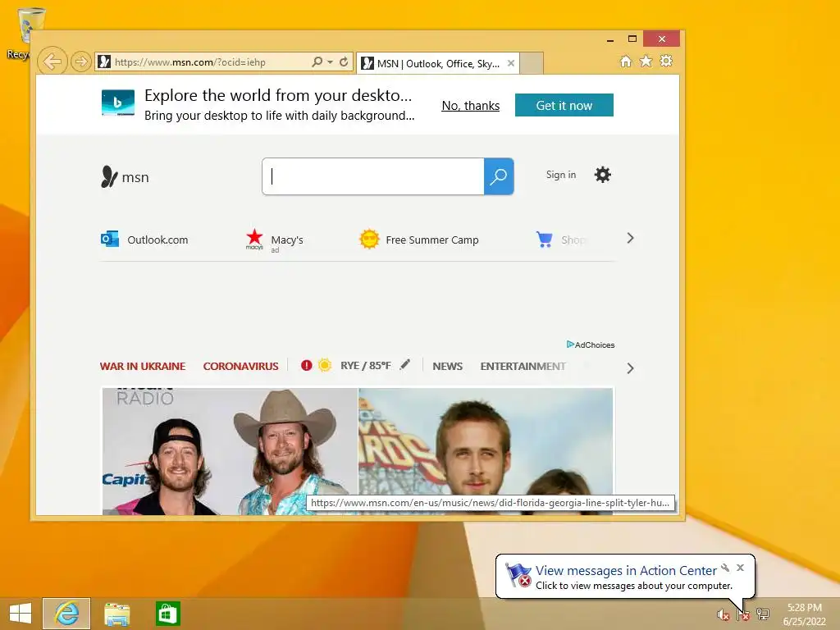Click View messages in Action Center
The height and width of the screenshot is (630, 840).
(x=626, y=571)
